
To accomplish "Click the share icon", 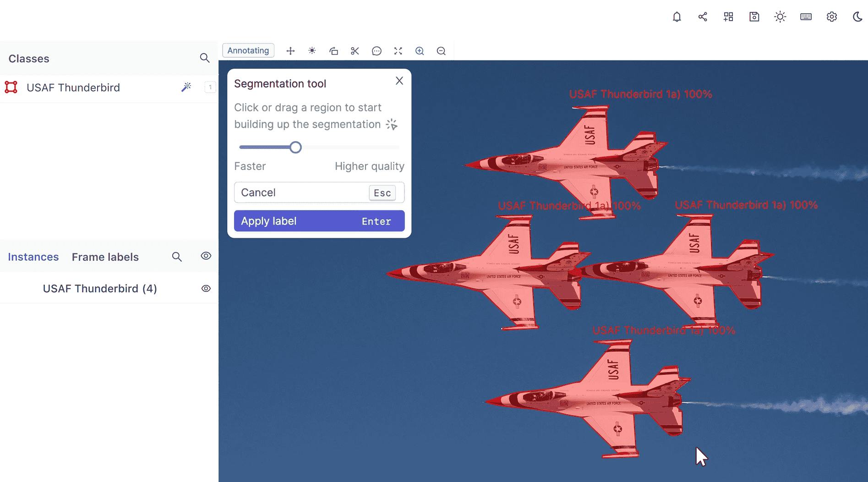I will pyautogui.click(x=703, y=17).
